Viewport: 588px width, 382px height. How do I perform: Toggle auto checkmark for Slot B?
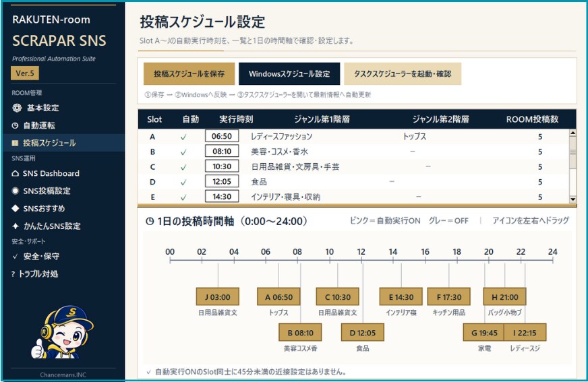point(183,152)
